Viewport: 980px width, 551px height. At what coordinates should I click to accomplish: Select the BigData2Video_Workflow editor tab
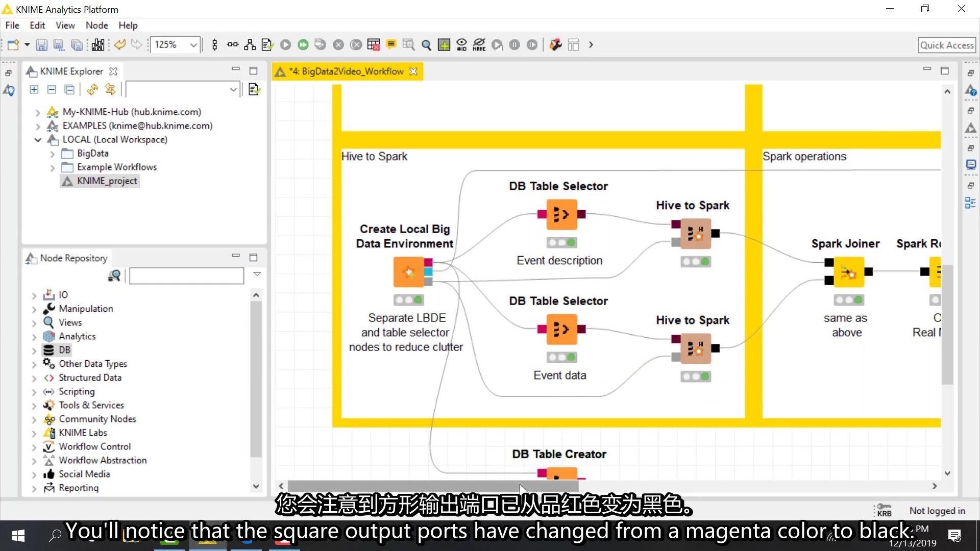pos(347,71)
